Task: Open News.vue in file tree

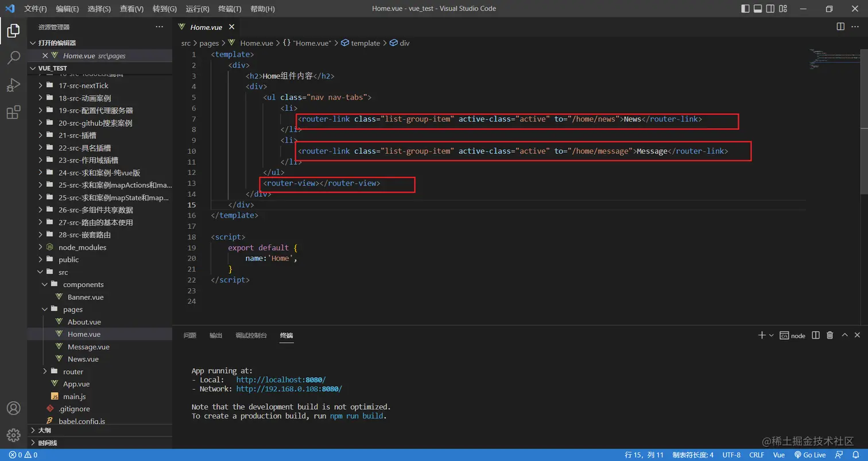Action: [x=100, y=359]
